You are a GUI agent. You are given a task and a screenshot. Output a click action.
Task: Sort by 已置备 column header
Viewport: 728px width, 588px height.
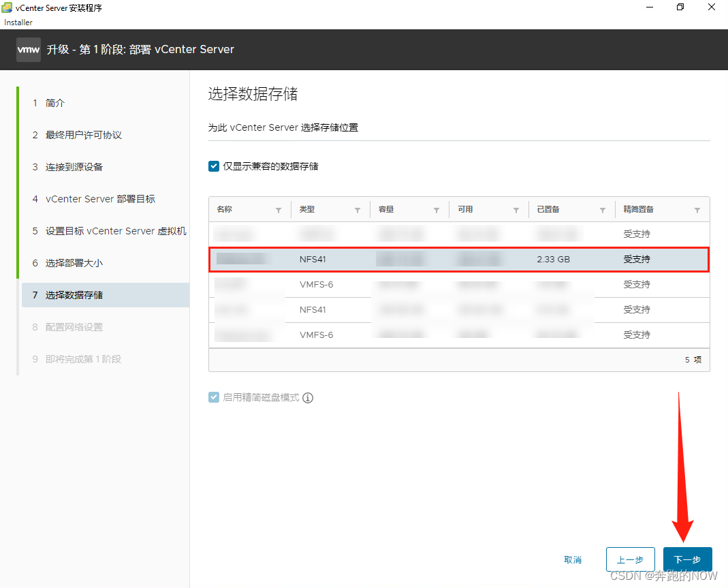point(548,209)
